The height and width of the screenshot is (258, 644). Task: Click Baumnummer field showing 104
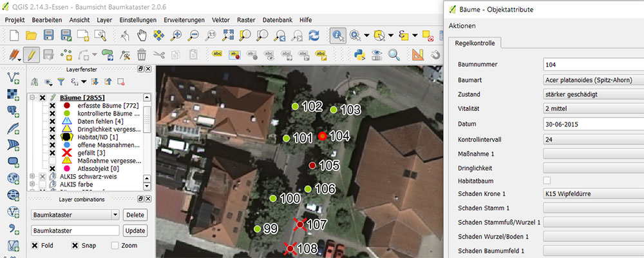pos(593,64)
